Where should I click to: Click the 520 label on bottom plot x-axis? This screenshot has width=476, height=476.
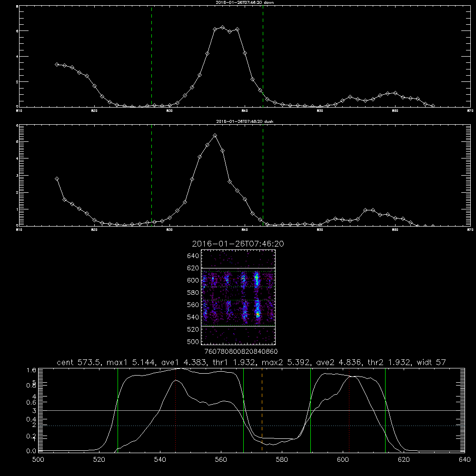tap(99, 460)
